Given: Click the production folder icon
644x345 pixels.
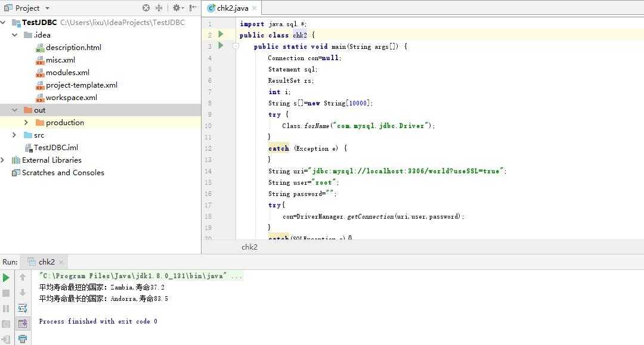Looking at the screenshot, I should tap(40, 122).
